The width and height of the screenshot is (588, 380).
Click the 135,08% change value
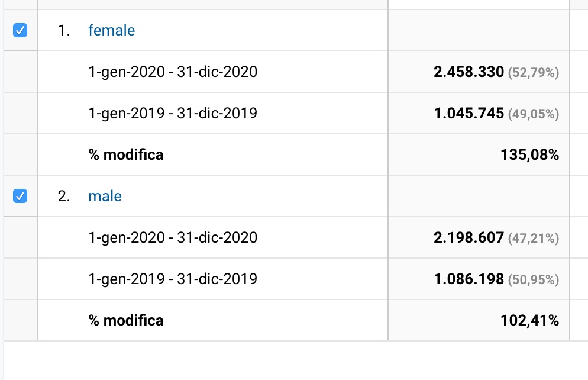pos(529,155)
